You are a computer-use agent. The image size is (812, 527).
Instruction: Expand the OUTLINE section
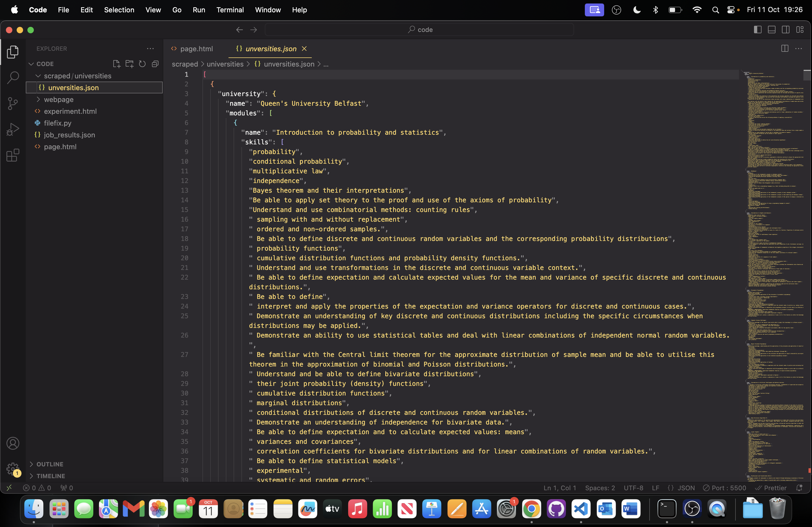[50, 464]
